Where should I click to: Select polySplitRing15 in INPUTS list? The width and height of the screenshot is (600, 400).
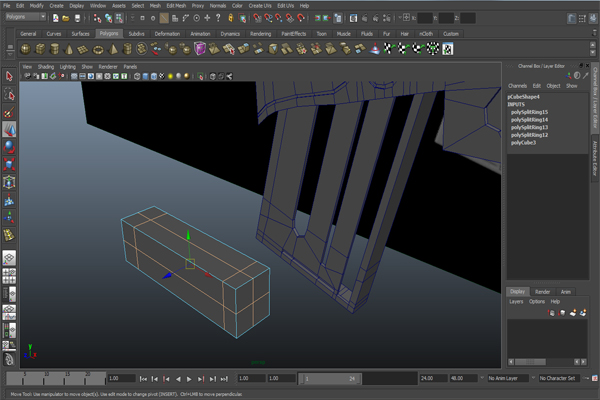point(529,112)
